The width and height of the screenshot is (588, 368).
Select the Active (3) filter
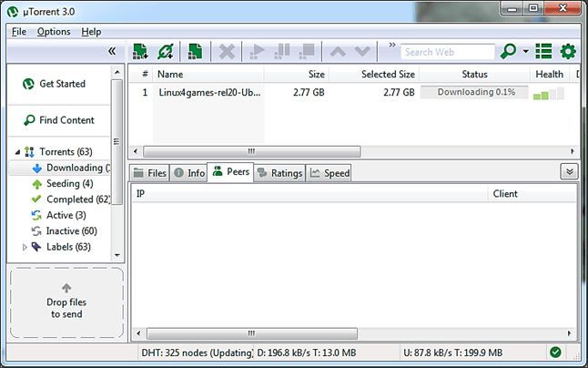click(59, 215)
